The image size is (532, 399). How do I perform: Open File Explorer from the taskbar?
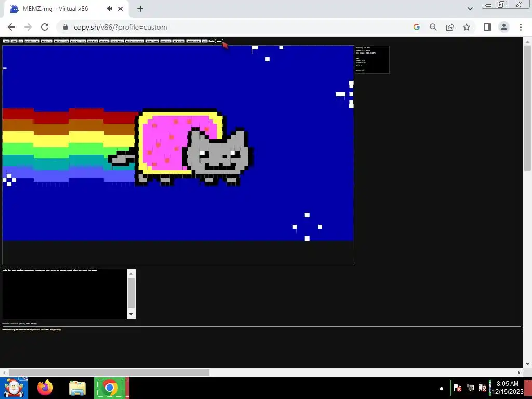point(77,388)
